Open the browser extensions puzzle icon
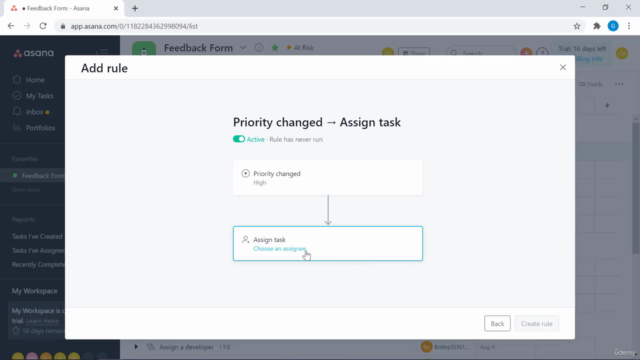 (x=597, y=26)
